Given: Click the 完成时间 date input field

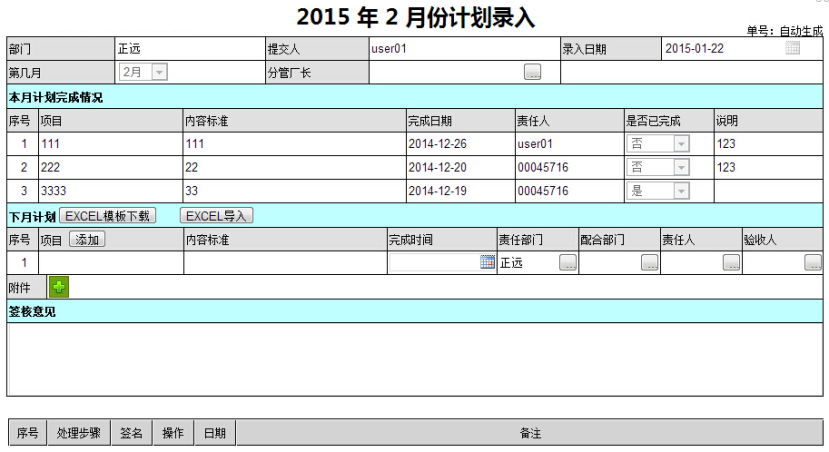Looking at the screenshot, I should click(434, 263).
